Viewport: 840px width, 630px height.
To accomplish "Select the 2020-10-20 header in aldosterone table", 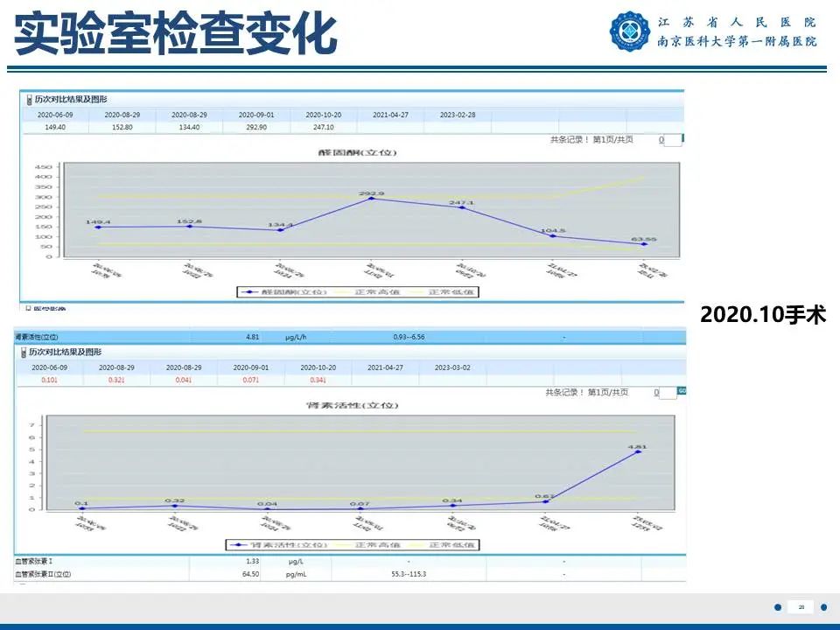I will pos(324,115).
